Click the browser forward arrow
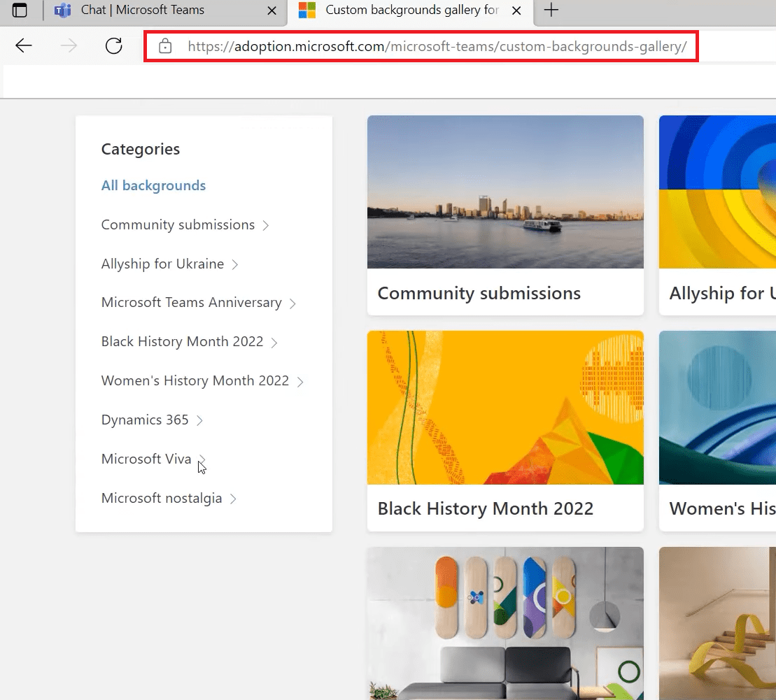 coord(69,46)
